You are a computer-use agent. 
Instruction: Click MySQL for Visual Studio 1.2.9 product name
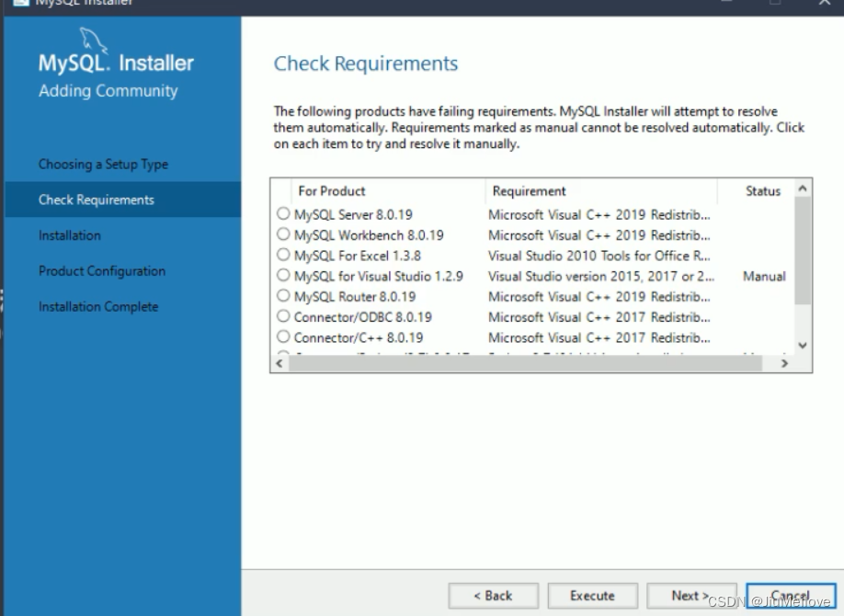point(379,276)
